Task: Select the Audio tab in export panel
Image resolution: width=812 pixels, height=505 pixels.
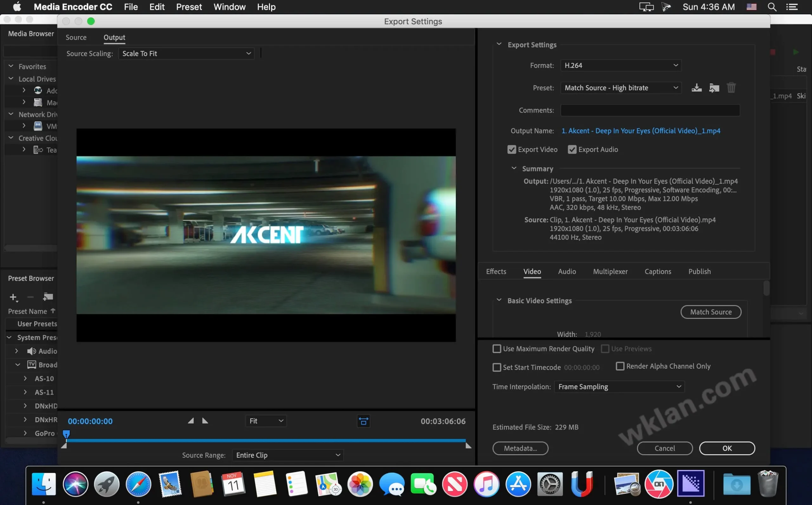Action: click(566, 271)
